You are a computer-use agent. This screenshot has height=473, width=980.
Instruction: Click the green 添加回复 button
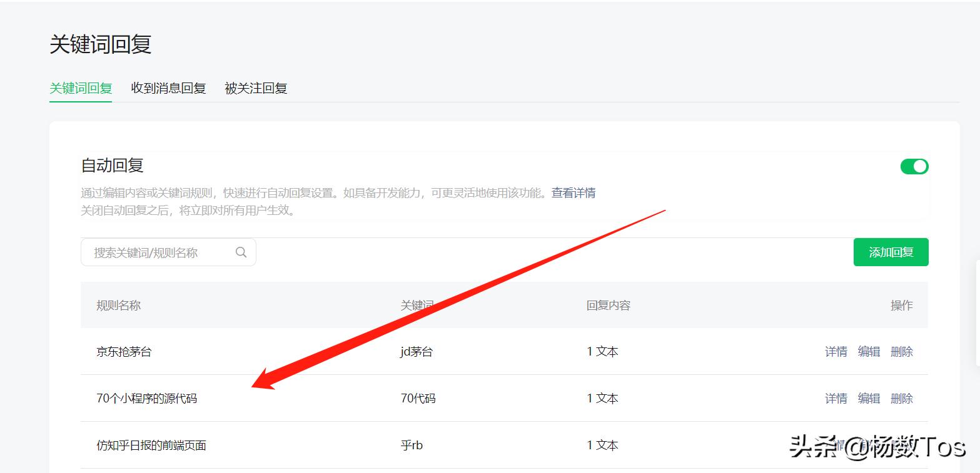click(891, 252)
